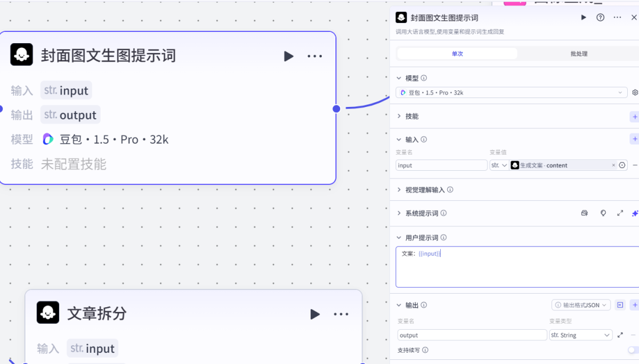Expand the 视觉理解输入 section

coord(399,190)
